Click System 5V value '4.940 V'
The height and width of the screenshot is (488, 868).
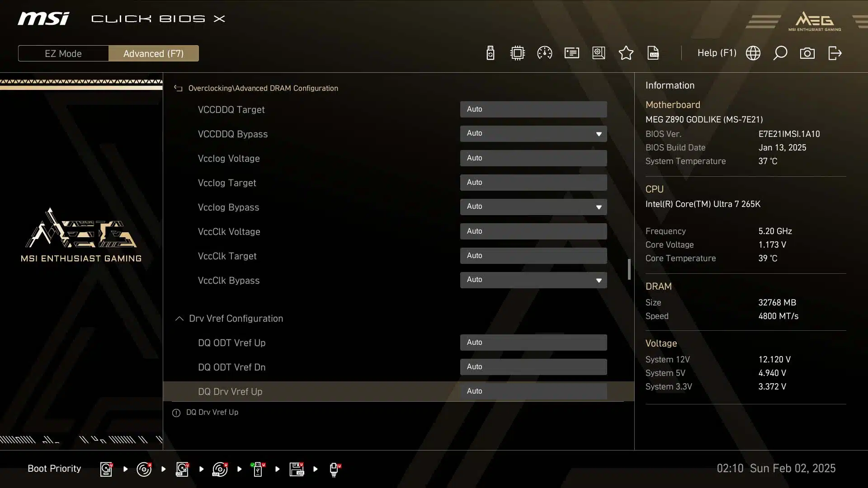(772, 373)
